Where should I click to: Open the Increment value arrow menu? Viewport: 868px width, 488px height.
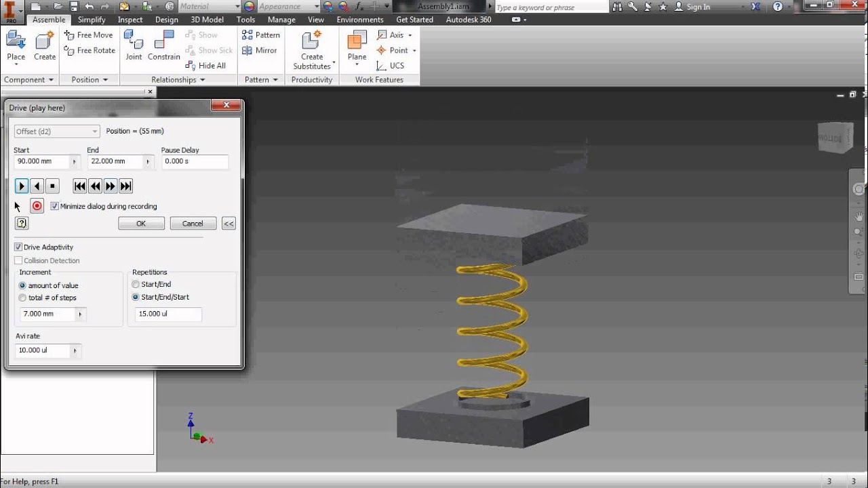click(80, 314)
